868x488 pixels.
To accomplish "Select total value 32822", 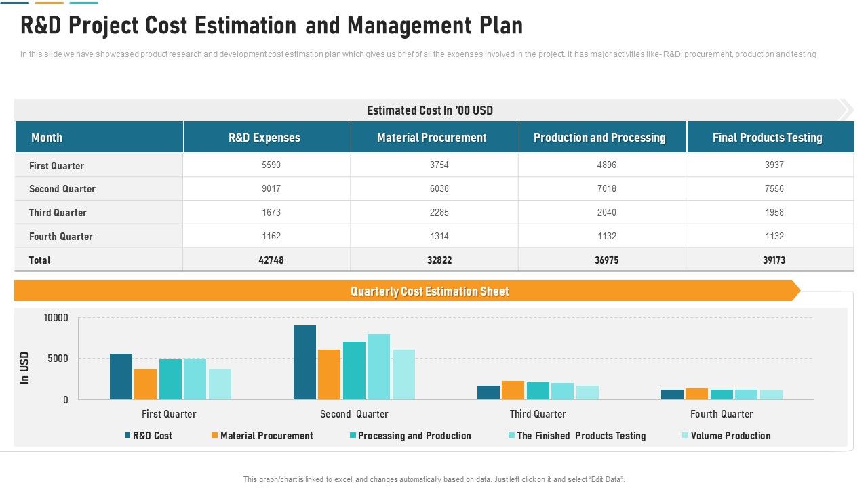I will click(439, 260).
